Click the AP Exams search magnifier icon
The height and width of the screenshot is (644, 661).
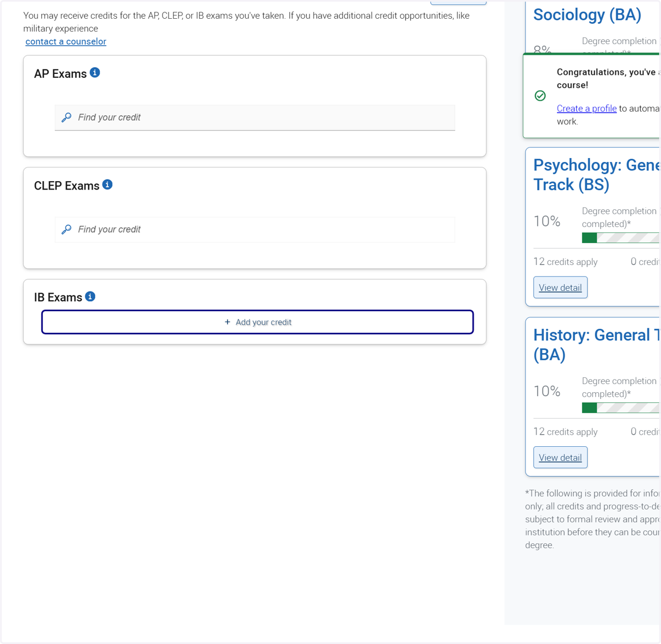(67, 117)
